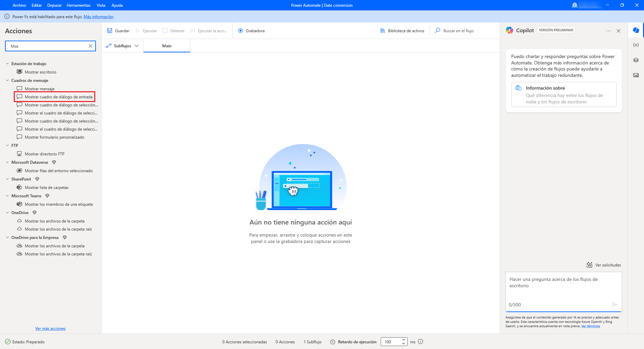The image size is (644, 349).
Task: Open the Ver términos link
Action: 591,326
